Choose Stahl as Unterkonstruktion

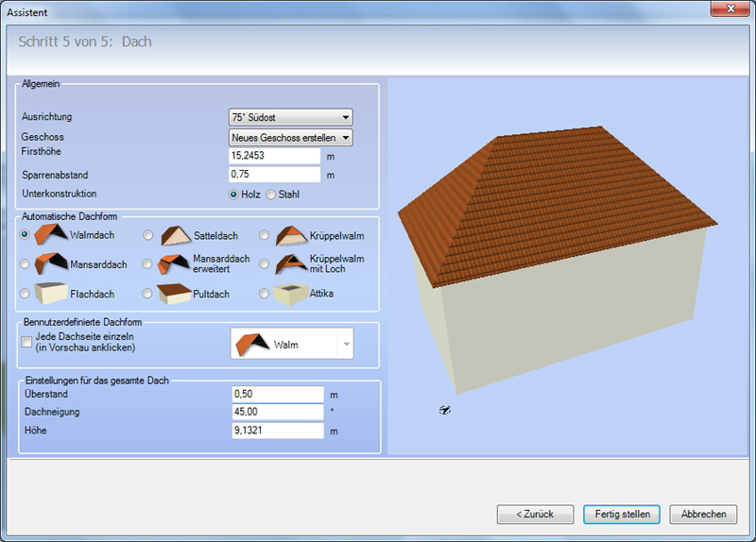point(271,195)
